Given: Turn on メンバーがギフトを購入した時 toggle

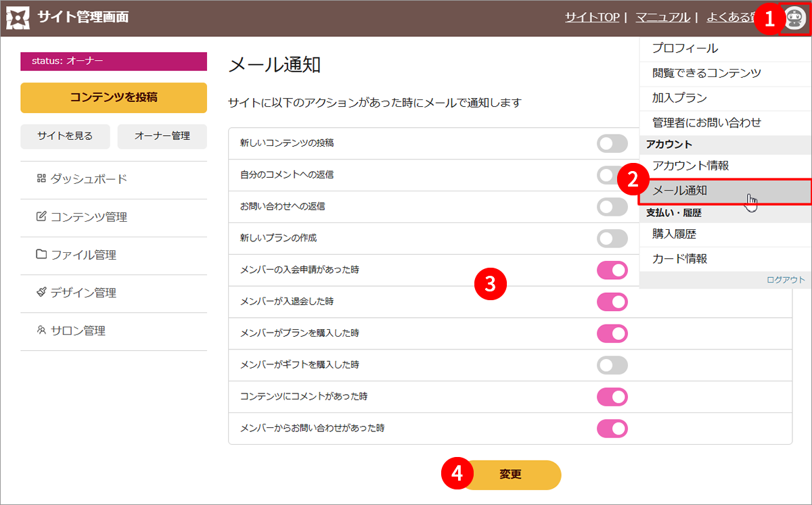Looking at the screenshot, I should pyautogui.click(x=612, y=365).
